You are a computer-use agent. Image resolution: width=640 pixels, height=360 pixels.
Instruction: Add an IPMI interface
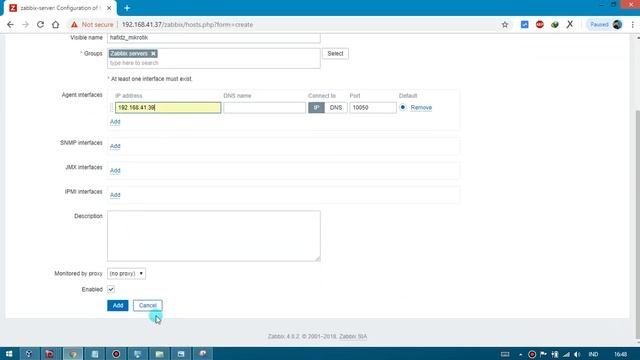115,195
